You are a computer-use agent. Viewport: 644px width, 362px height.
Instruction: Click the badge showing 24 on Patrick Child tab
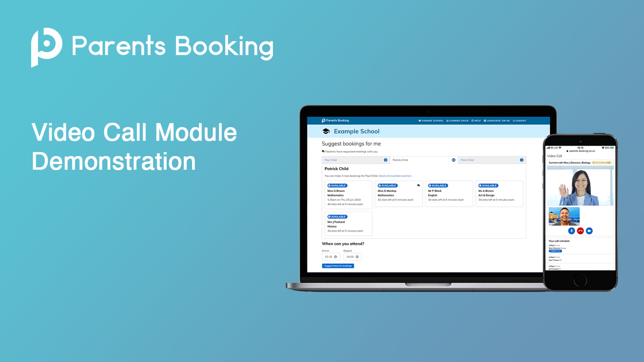coord(453,160)
